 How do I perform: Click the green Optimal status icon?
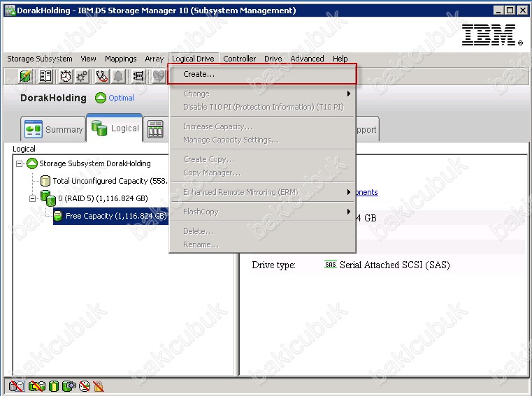coord(101,98)
